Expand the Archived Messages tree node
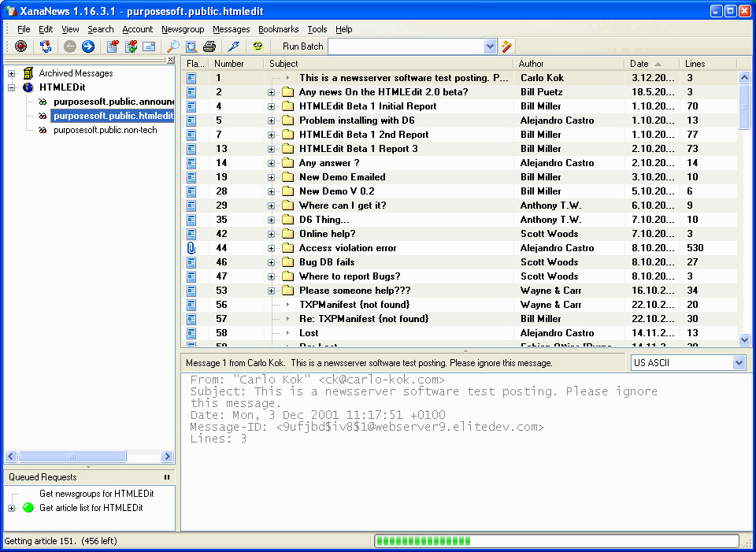Screen dimensions: 756x552 pos(12,74)
